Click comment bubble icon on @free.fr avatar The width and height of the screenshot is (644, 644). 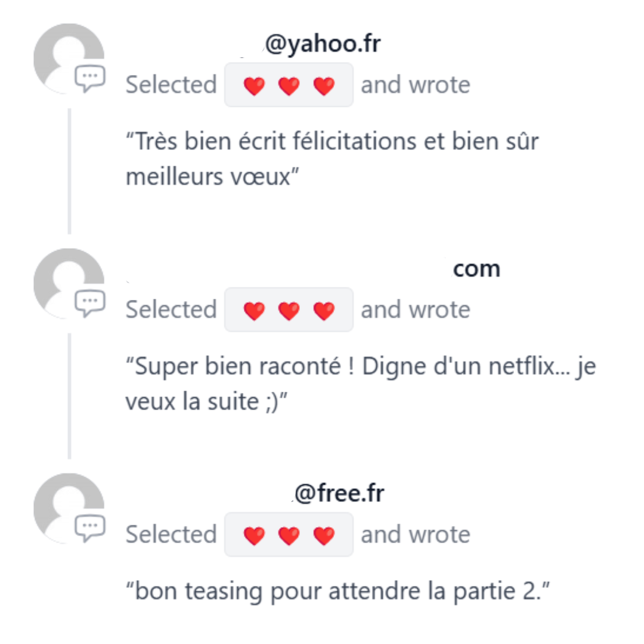point(90,528)
